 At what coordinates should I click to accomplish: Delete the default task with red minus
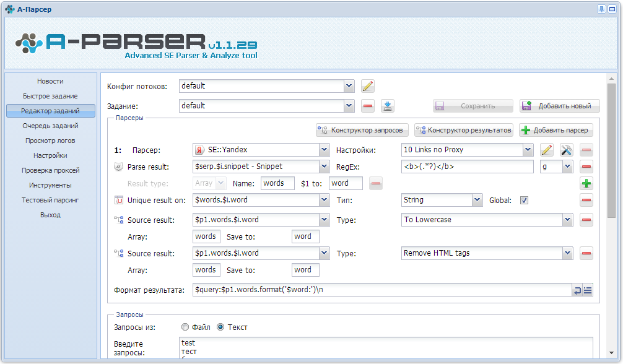367,106
